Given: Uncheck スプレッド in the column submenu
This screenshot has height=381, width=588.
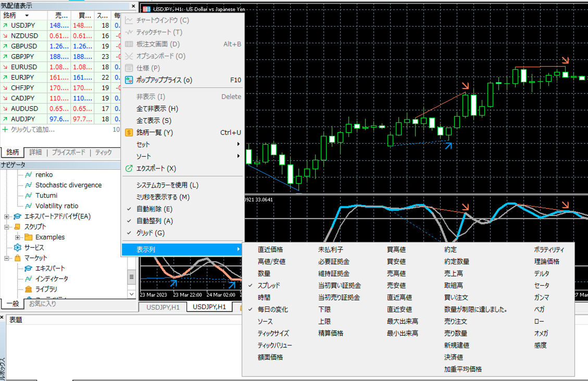Looking at the screenshot, I should (269, 286).
